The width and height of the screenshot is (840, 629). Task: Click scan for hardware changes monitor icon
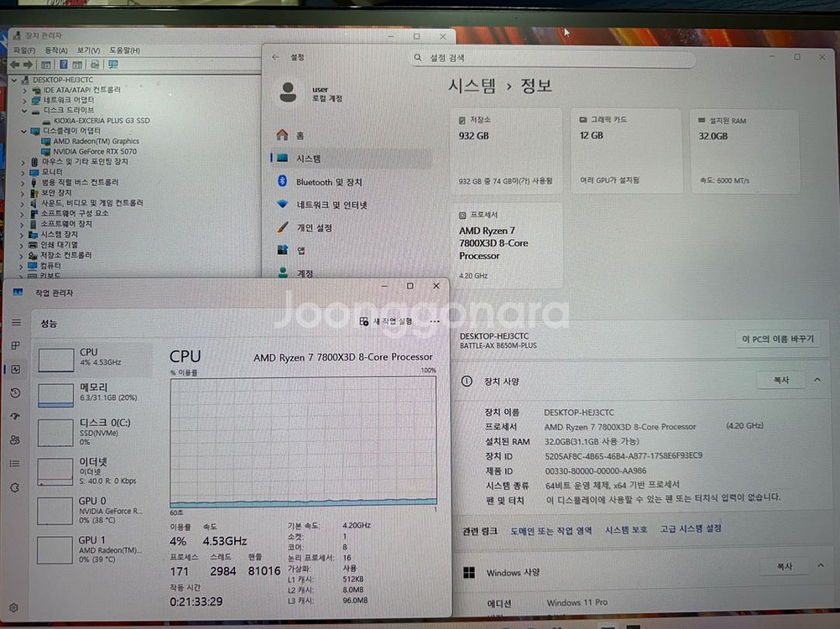coord(112,65)
